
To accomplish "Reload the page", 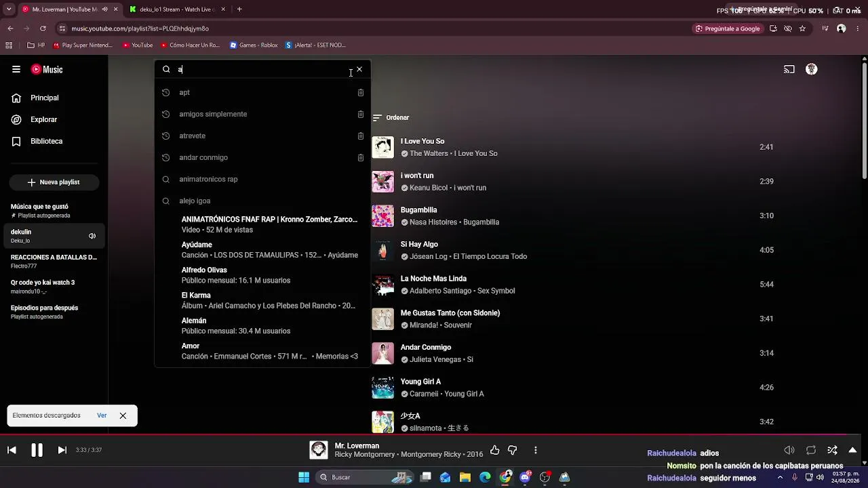I will tap(43, 28).
